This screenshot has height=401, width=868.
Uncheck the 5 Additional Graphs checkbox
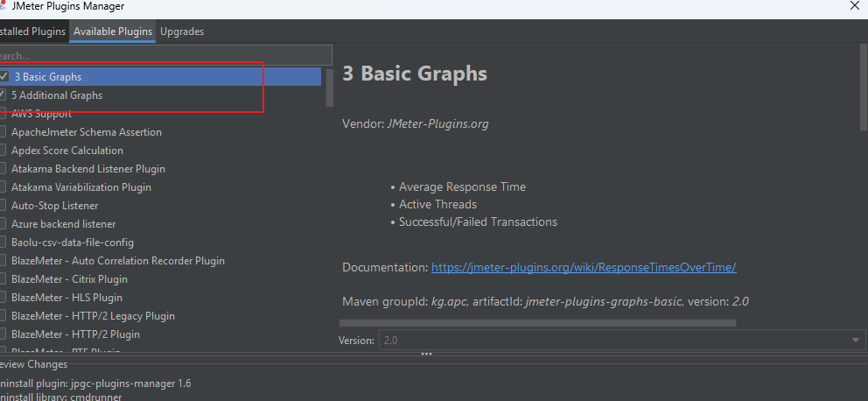pos(3,95)
